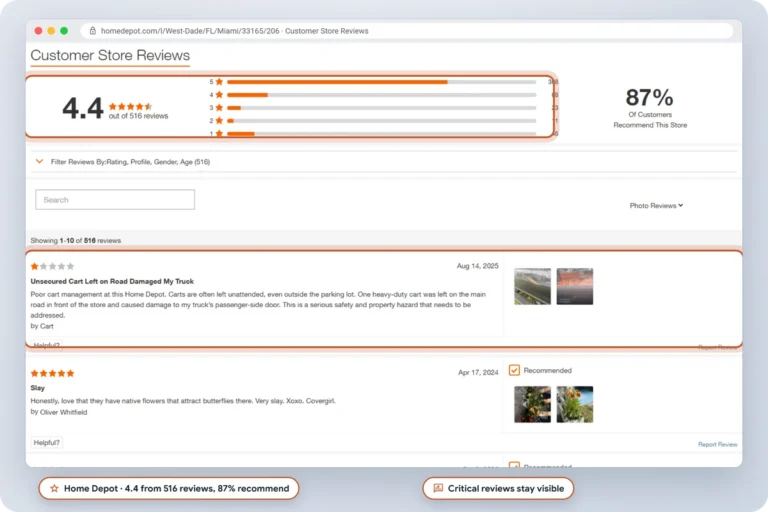The width and height of the screenshot is (768, 512).
Task: Click the green maximize window button
Action: (x=64, y=31)
